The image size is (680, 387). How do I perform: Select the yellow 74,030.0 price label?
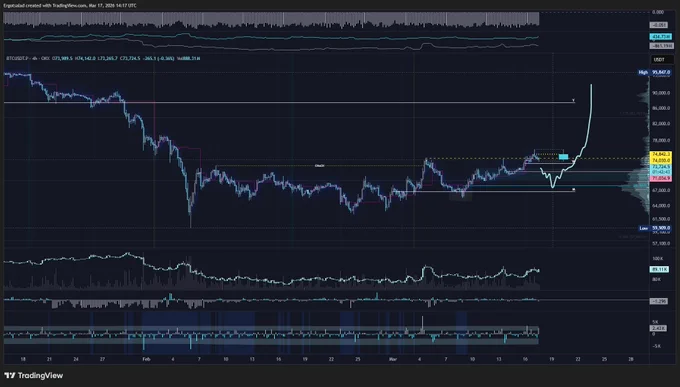coord(661,160)
